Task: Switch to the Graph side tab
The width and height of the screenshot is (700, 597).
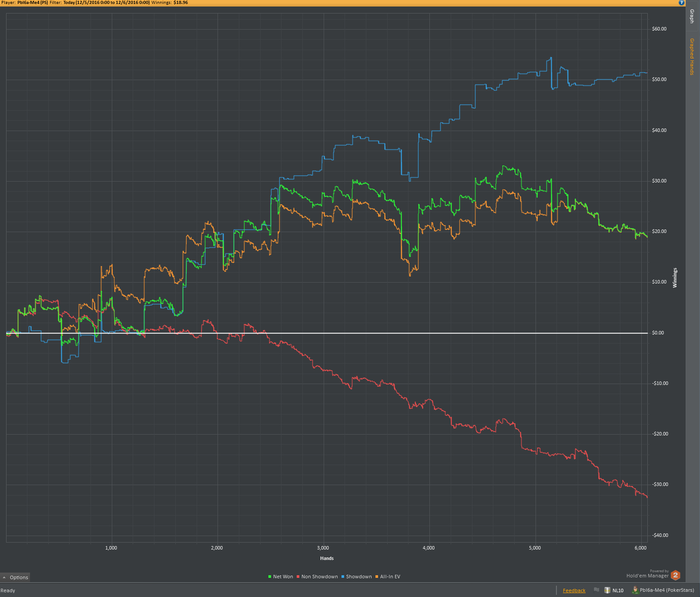Action: click(x=692, y=17)
